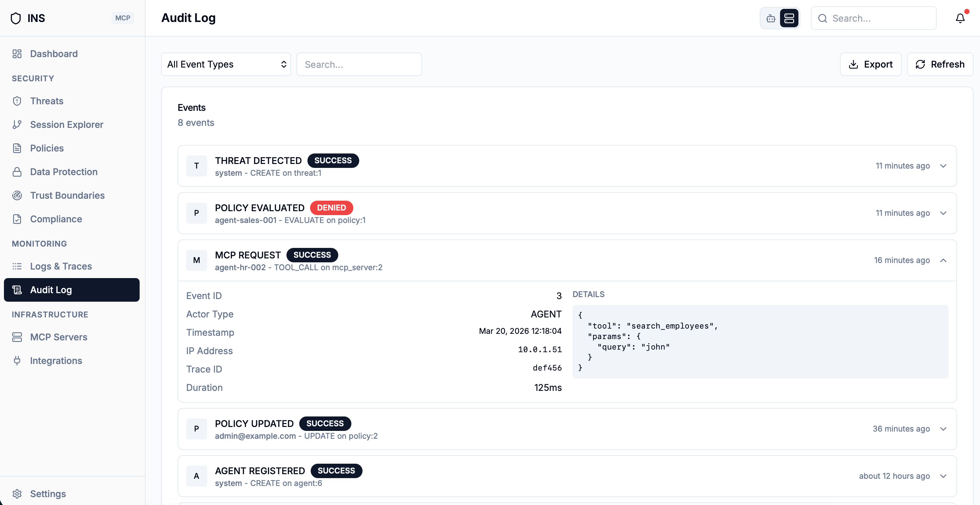Viewport: 980px width, 505px height.
Task: Click the SUCCESS badge on THREAT DETECTED
Action: [333, 161]
